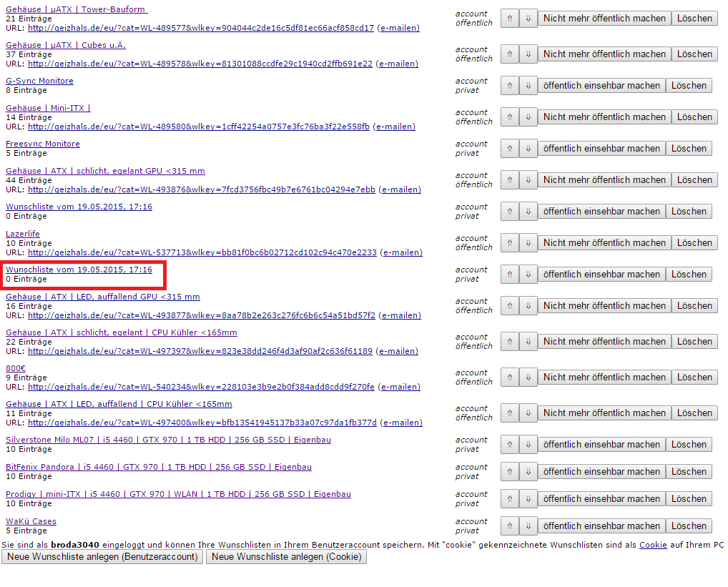This screenshot has height=587, width=728.
Task: Move the Prodigy mini-ITX list down
Action: pos(528,499)
